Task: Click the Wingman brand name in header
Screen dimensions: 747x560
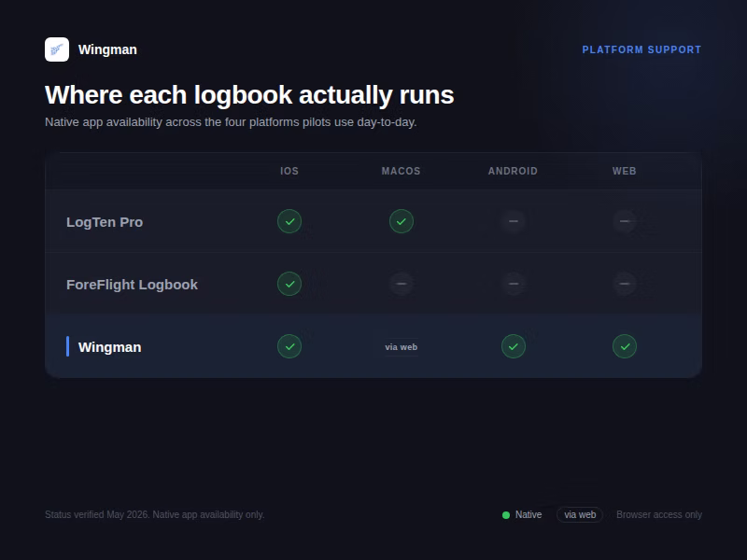Action: point(107,49)
